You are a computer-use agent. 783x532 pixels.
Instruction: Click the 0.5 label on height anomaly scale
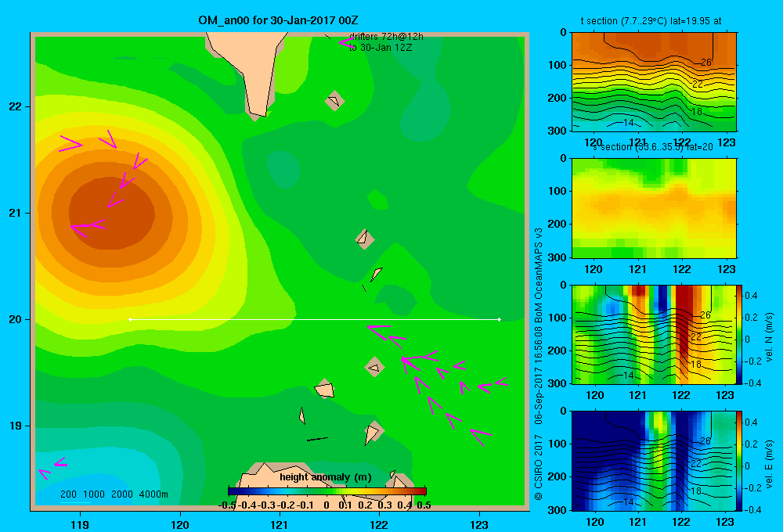click(424, 505)
